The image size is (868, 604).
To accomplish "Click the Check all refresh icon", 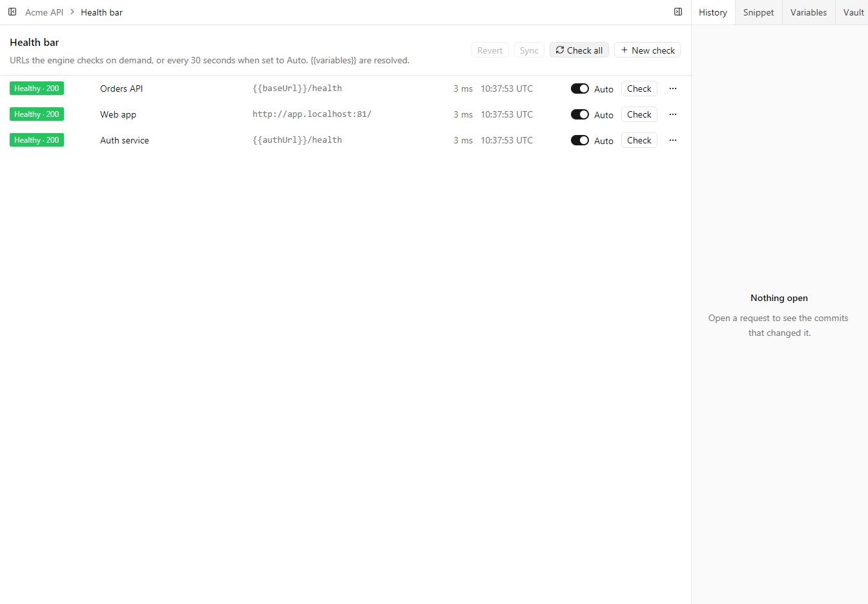I will point(560,50).
